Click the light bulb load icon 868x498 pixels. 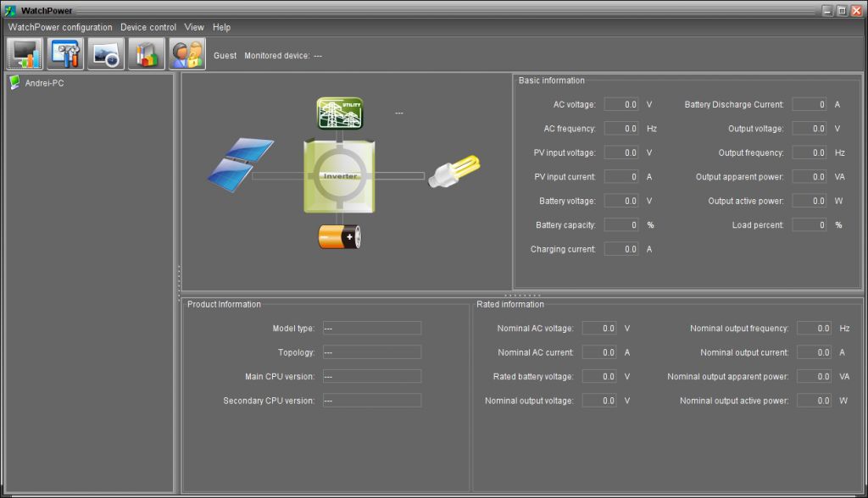[x=454, y=171]
